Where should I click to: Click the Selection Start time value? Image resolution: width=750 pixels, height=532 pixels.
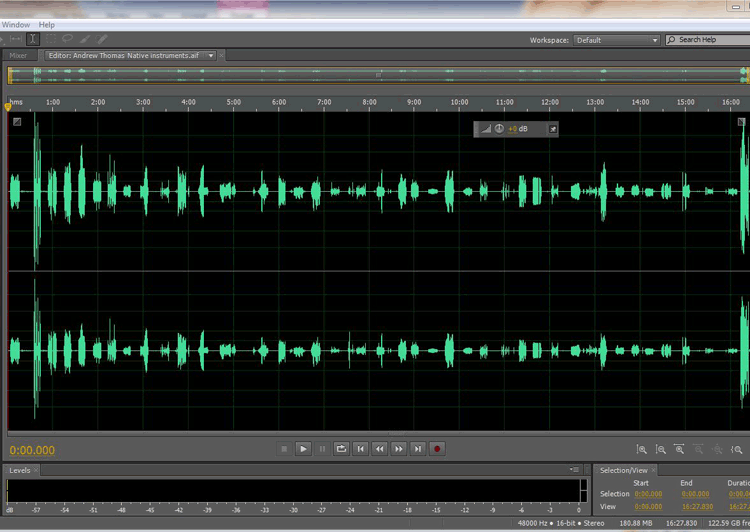[647, 494]
